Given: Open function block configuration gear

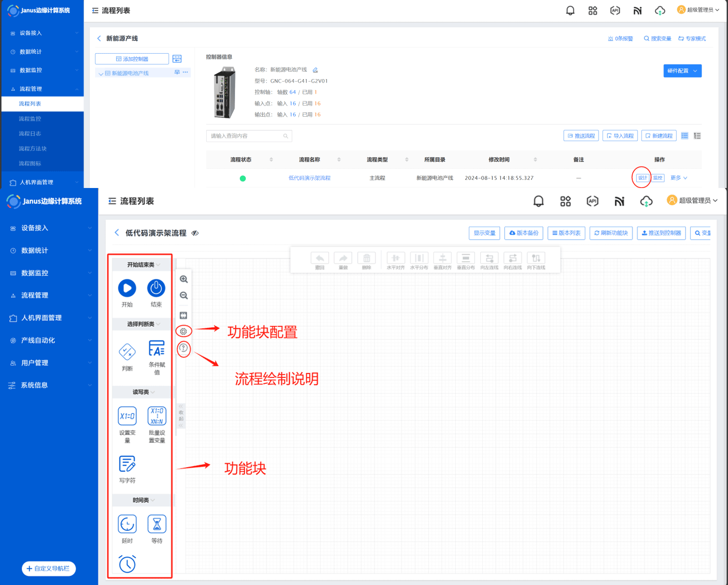Looking at the screenshot, I should click(x=184, y=332).
